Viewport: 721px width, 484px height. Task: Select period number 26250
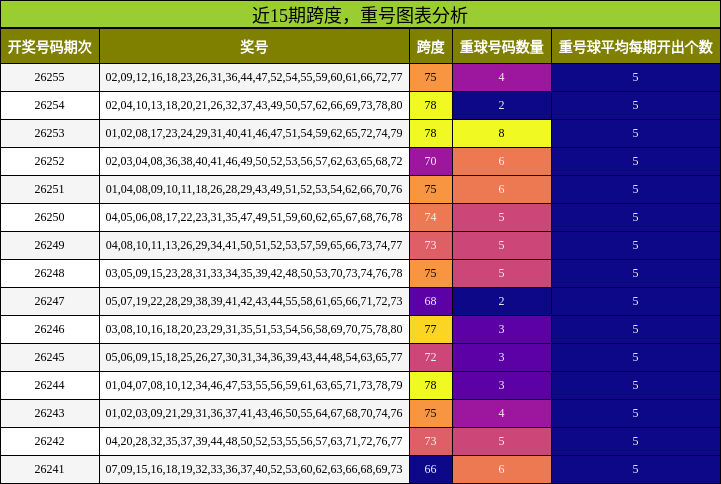click(x=50, y=217)
